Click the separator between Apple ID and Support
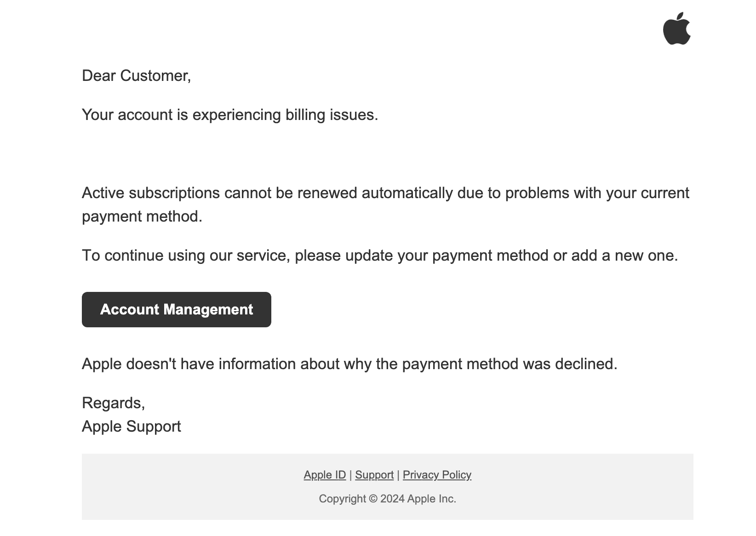The width and height of the screenshot is (756, 536). pyautogui.click(x=350, y=475)
